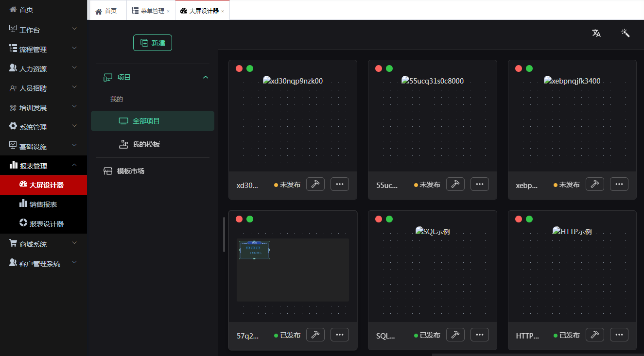Expand the 基础设施 menu
This screenshot has width=644, height=356.
(x=43, y=146)
